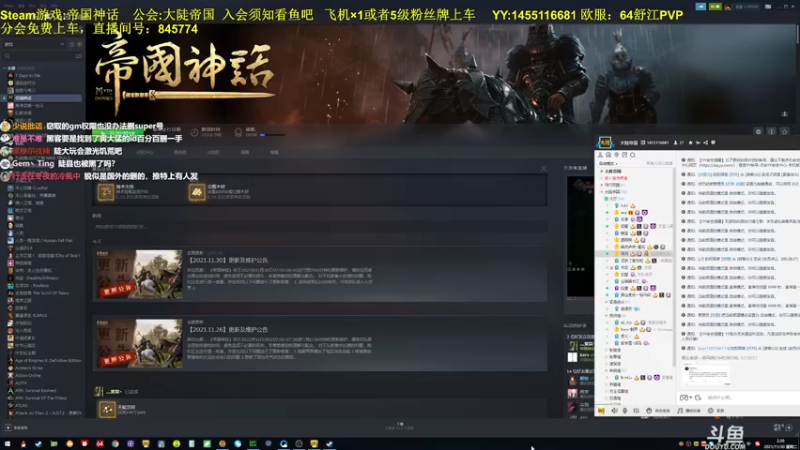Click the yellow YY logo icon at bottom left
Screen dimensions: 800x450
point(601,410)
